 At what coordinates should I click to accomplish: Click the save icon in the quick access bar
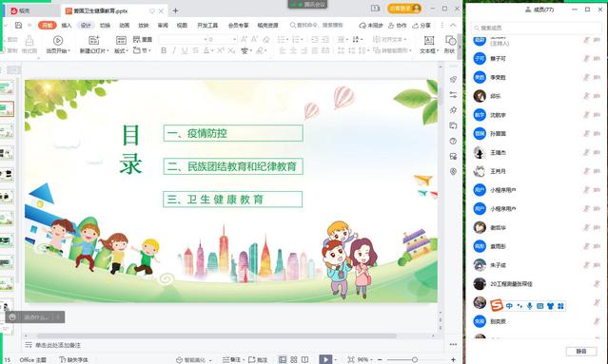(x=18, y=25)
